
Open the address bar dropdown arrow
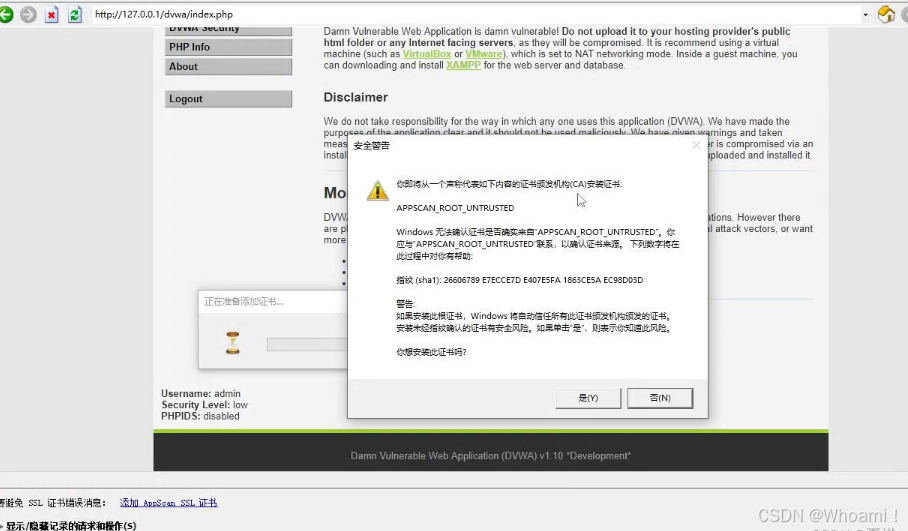[x=865, y=15]
